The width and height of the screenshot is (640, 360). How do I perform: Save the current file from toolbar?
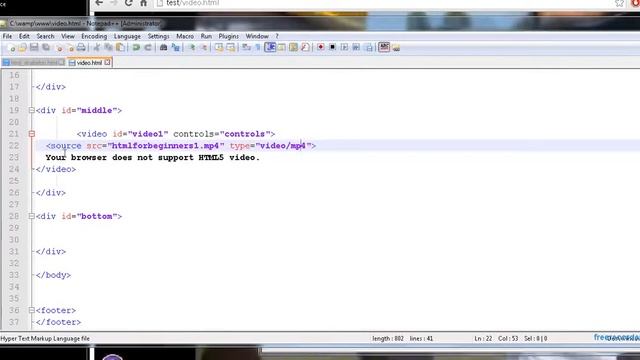tap(34, 48)
